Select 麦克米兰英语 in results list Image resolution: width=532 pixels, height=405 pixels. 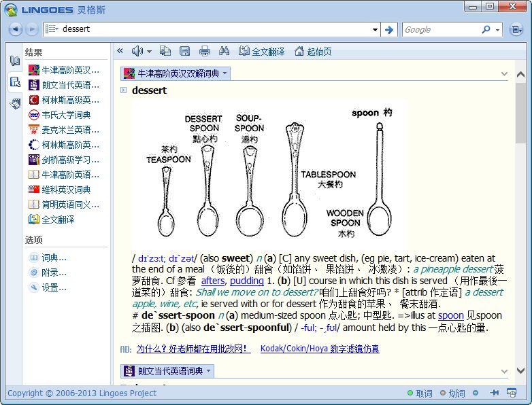click(x=64, y=130)
